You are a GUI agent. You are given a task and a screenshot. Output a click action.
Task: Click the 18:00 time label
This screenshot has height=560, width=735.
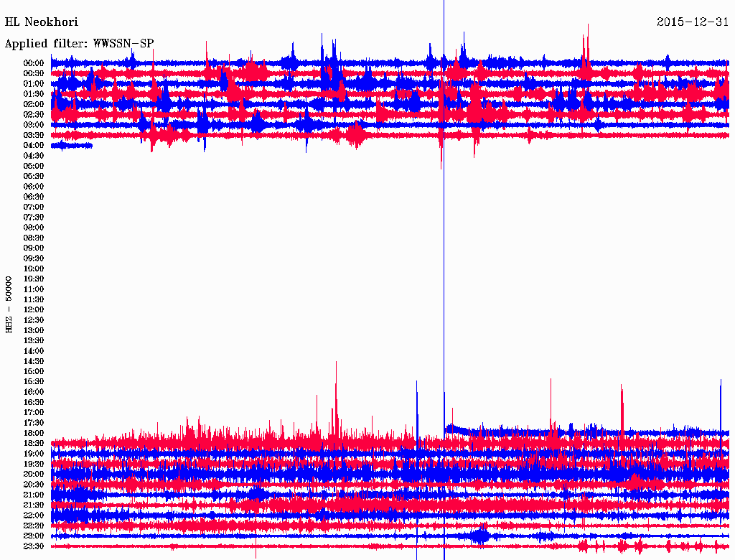[x=34, y=434]
